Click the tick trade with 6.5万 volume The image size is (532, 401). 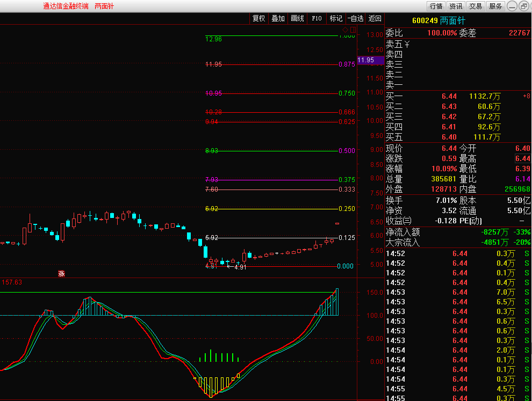[x=506, y=302]
